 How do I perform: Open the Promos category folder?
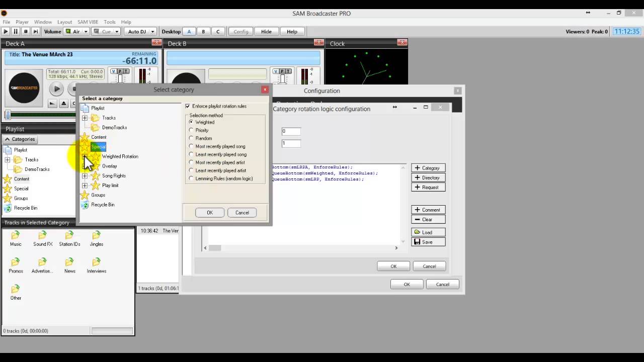(x=16, y=265)
